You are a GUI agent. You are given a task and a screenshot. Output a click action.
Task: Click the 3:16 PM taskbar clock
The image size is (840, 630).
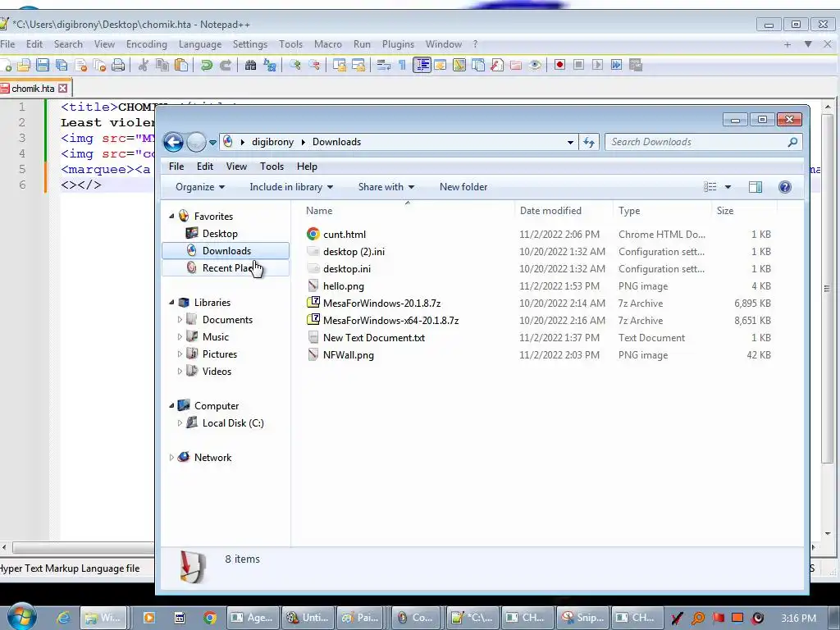[798, 619]
